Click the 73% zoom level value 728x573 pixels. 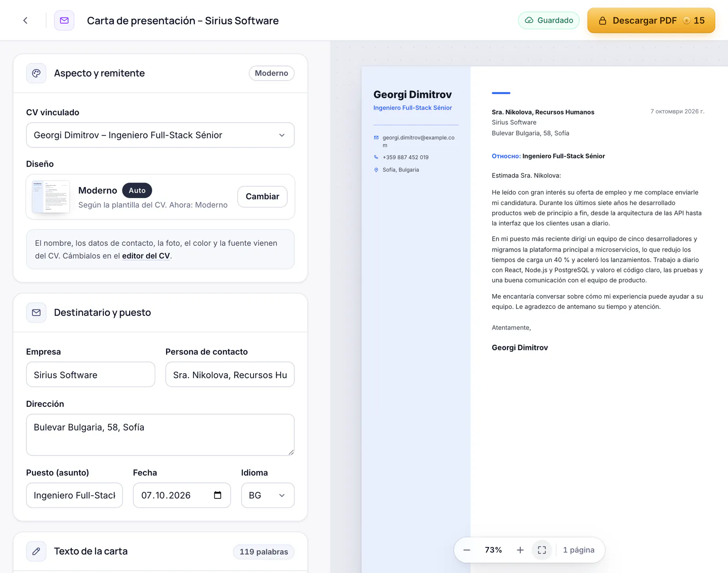click(x=493, y=550)
